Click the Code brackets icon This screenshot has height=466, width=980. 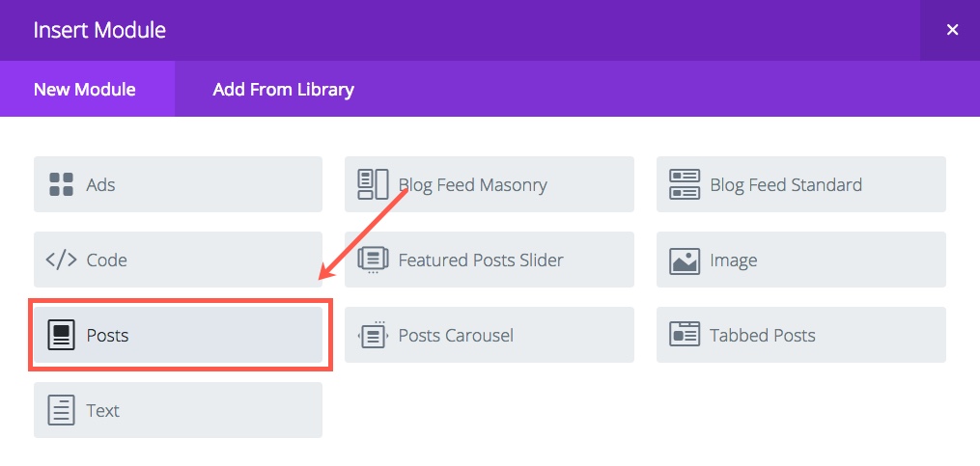(61, 260)
